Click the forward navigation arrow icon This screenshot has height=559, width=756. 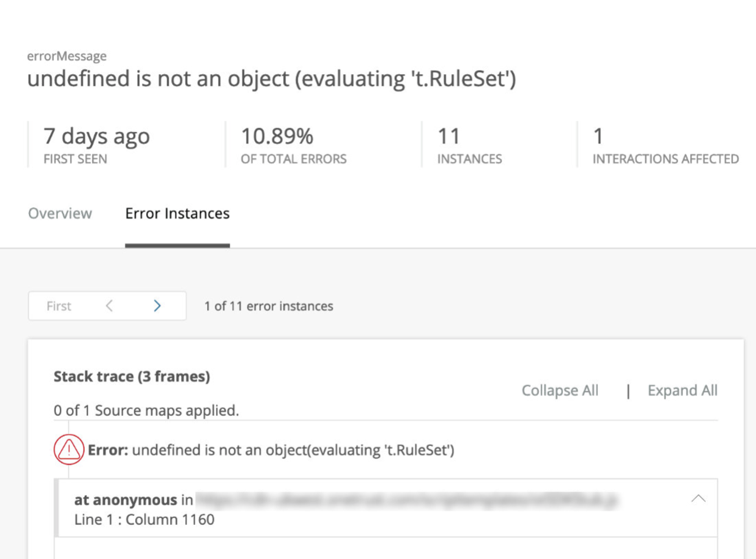[156, 305]
